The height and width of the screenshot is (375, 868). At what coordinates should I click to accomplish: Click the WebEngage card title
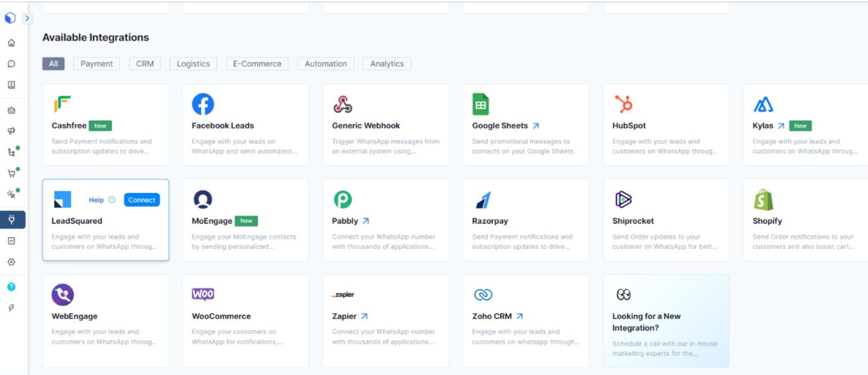pyautogui.click(x=74, y=316)
